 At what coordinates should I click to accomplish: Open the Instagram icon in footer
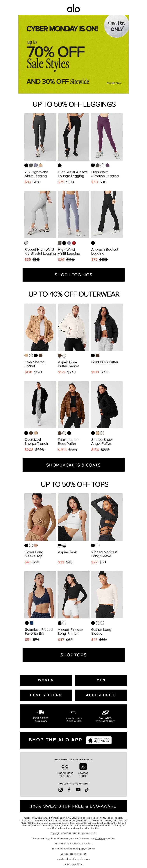pyautogui.click(x=61, y=790)
